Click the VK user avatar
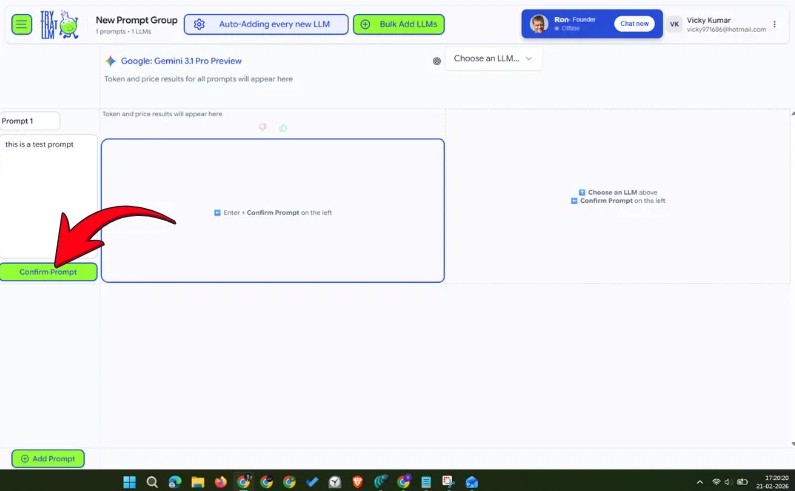This screenshot has width=795, height=491. click(675, 24)
